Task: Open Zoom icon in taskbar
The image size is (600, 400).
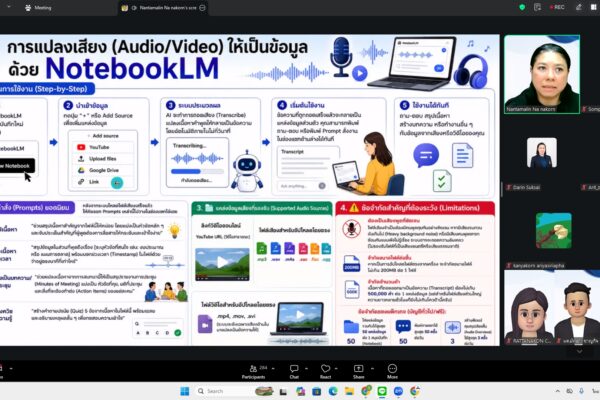Action: 398,391
